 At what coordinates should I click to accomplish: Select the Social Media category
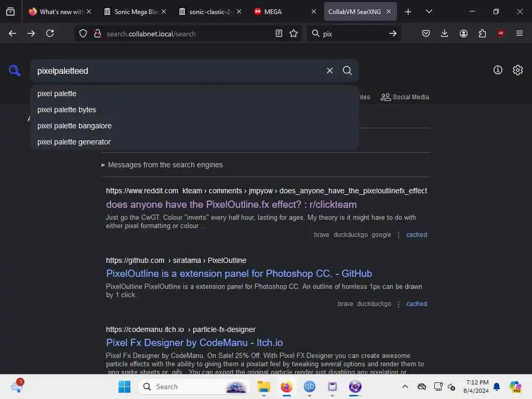(x=405, y=97)
